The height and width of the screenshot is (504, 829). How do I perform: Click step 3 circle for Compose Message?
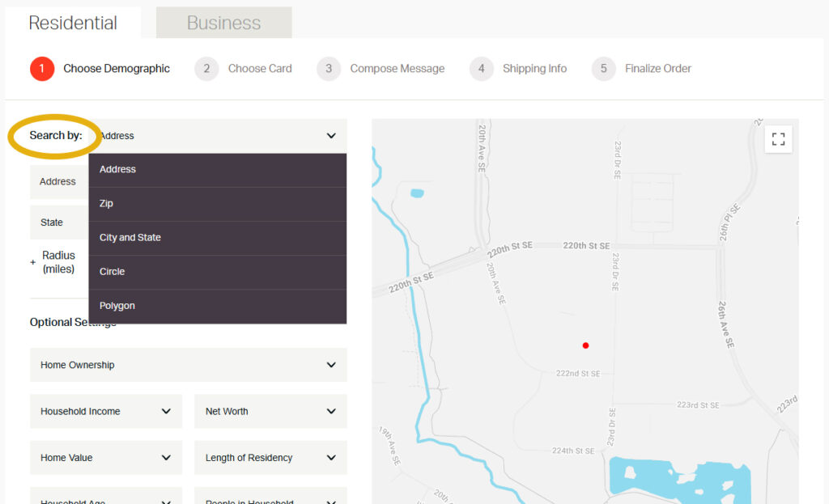tap(329, 69)
